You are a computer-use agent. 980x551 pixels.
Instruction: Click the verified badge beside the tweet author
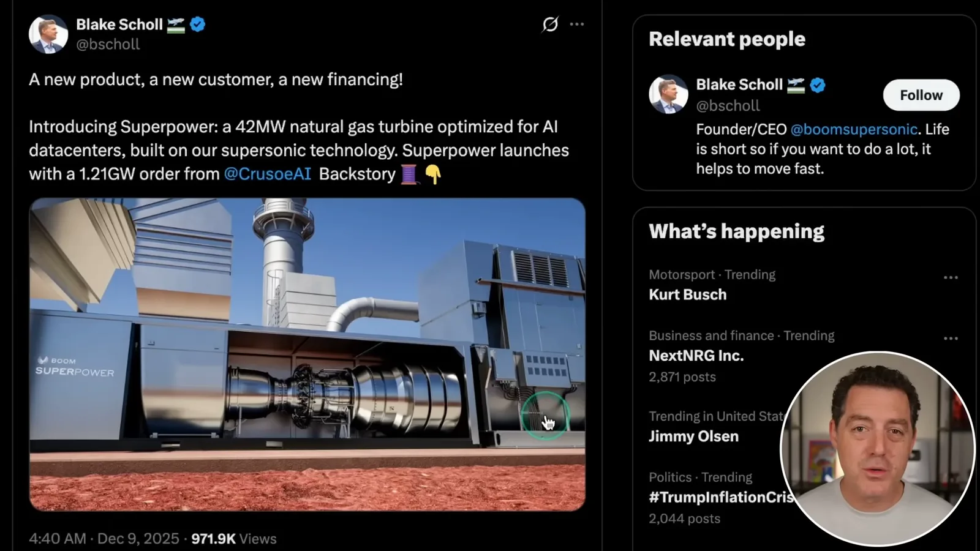[198, 24]
